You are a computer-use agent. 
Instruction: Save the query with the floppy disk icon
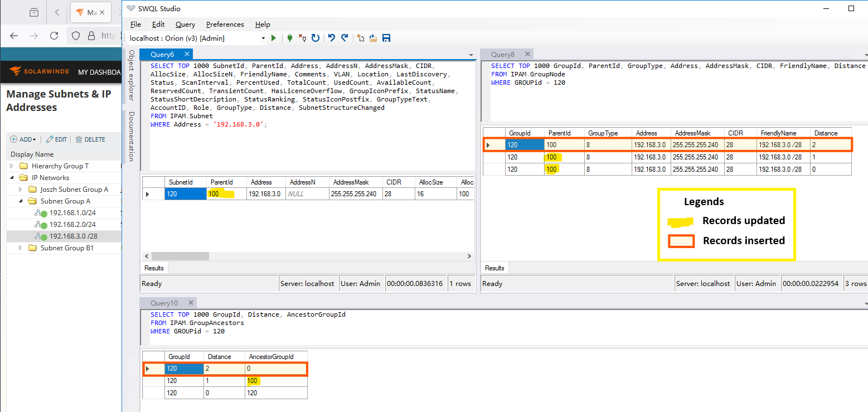386,38
